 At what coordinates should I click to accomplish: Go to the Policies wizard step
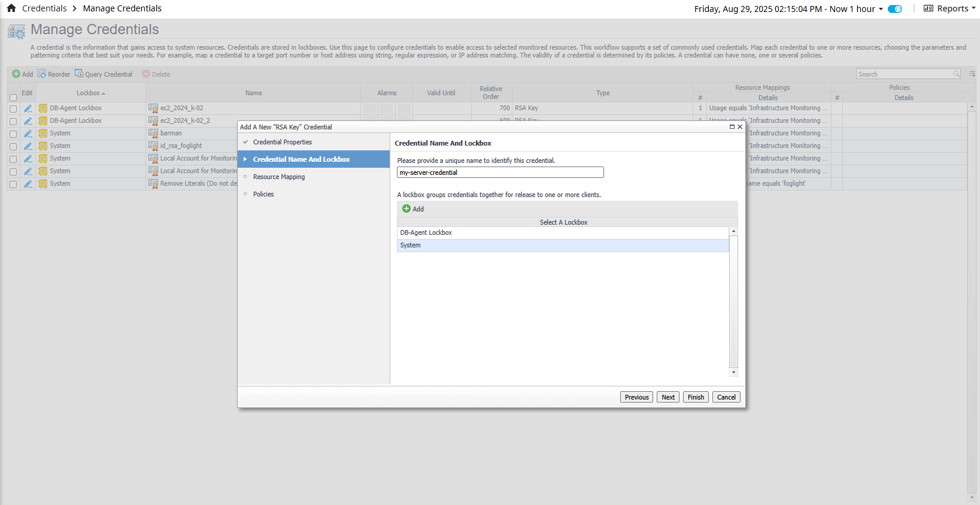pyautogui.click(x=263, y=194)
